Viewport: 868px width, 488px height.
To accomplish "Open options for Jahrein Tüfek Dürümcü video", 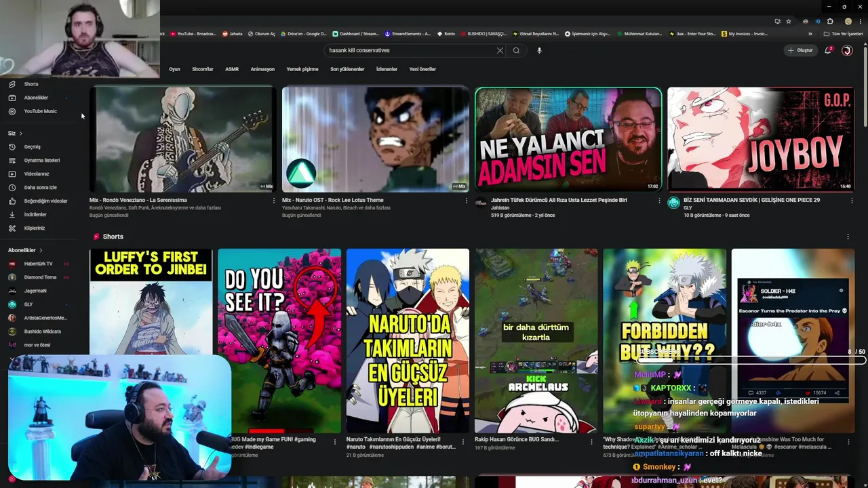I will tap(659, 201).
